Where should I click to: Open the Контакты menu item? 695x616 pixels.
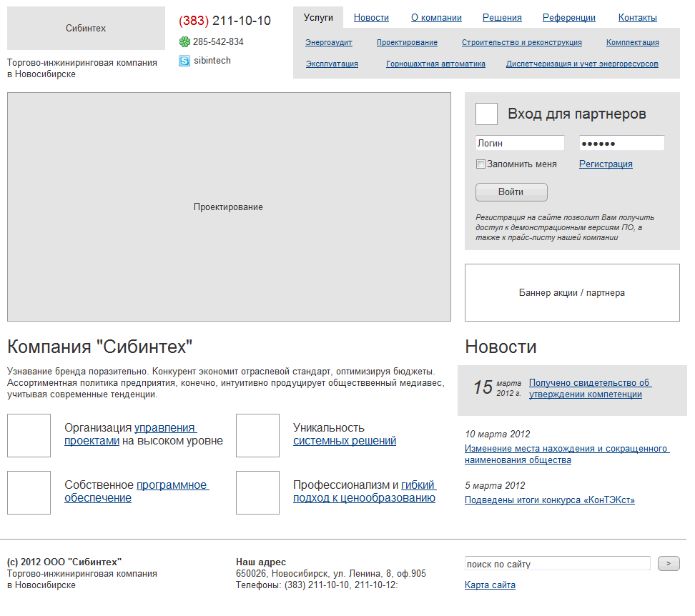tap(637, 18)
